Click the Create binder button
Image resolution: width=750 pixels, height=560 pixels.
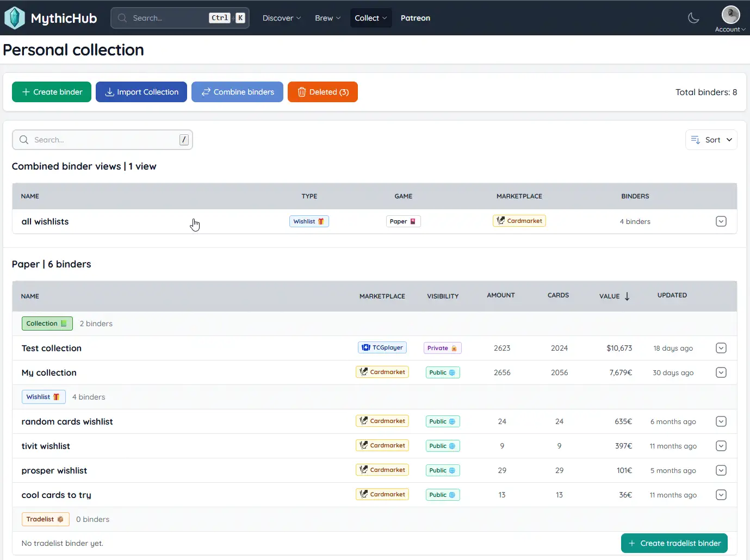pyautogui.click(x=52, y=92)
